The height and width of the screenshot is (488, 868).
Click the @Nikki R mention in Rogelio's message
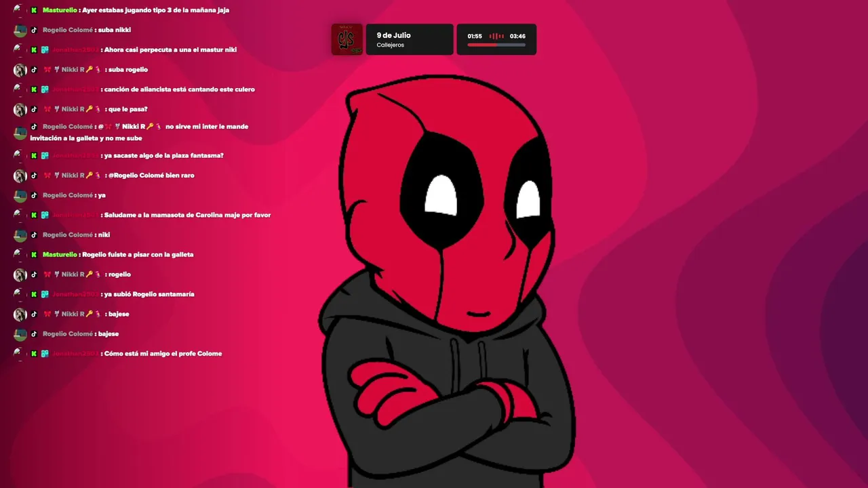130,126
